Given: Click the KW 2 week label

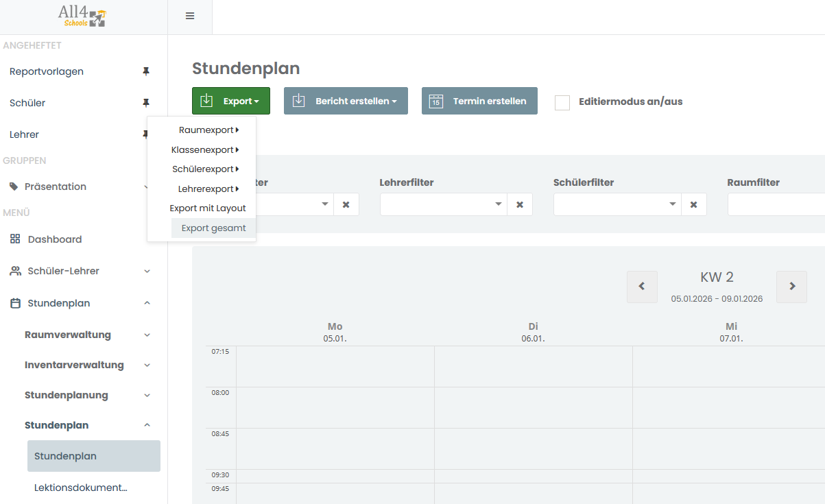Looking at the screenshot, I should tap(717, 277).
